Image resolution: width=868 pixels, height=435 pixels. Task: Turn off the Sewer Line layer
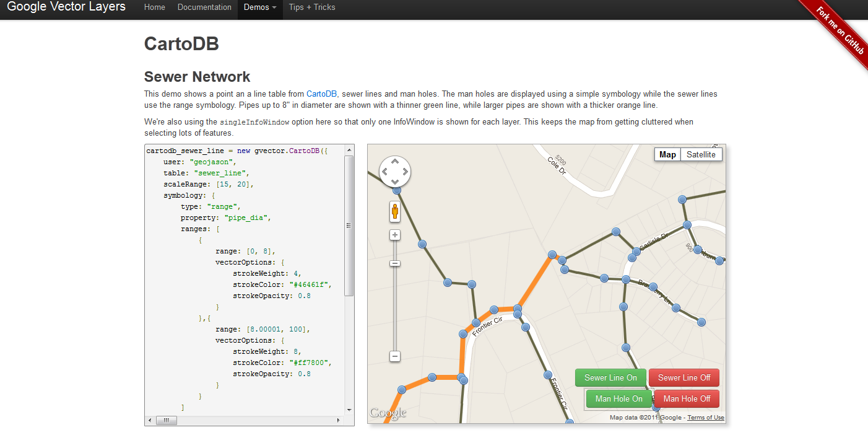click(684, 377)
